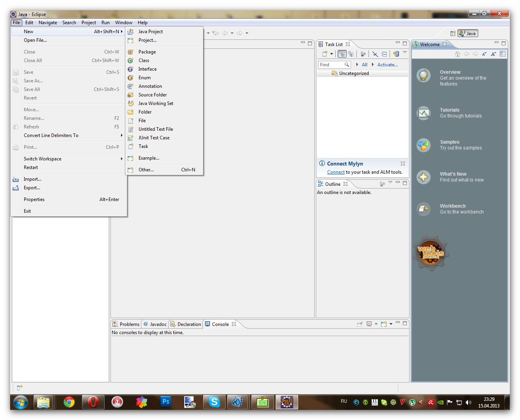The image size is (520, 420).
Task: Choose Properties in File menu
Action: 69,199
